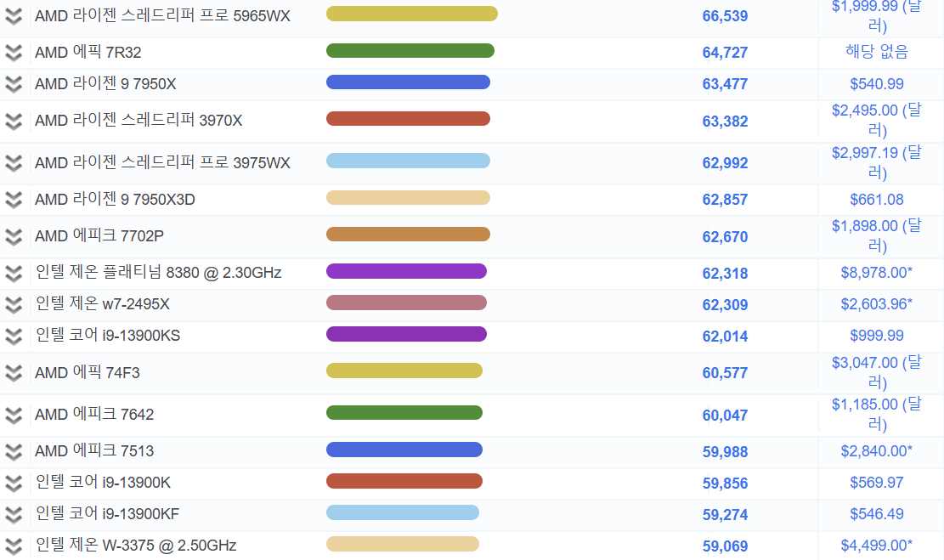Click the green score bar for 에픽 7R32

click(410, 51)
